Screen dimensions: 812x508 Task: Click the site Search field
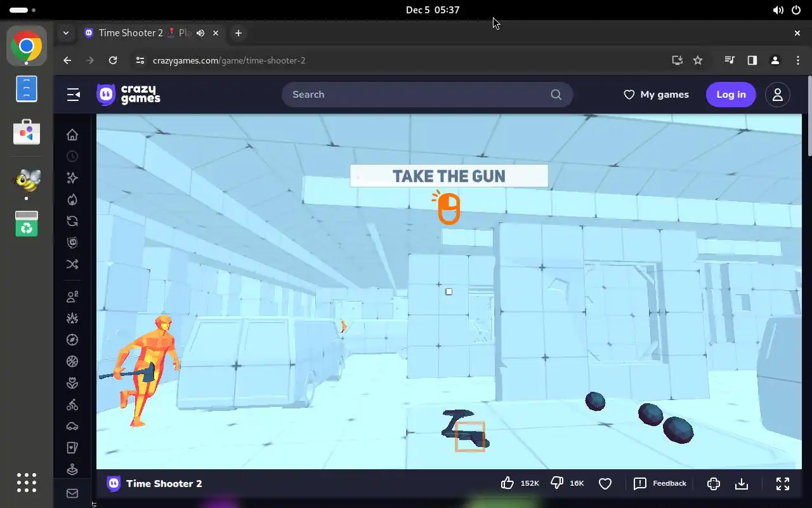(427, 95)
